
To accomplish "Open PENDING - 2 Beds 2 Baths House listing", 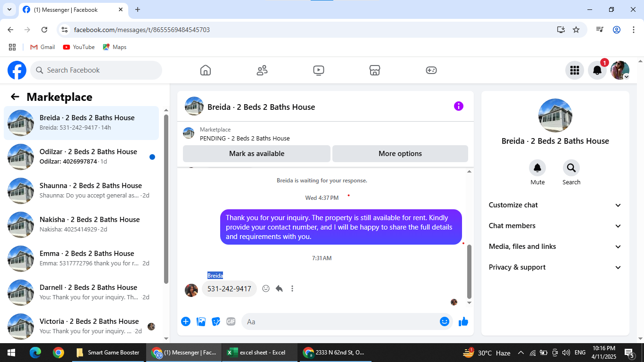I will [245, 138].
